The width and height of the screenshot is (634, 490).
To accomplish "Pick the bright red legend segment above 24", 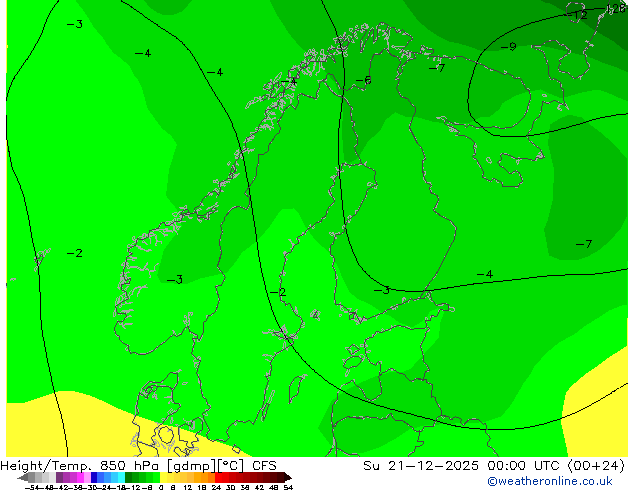I will (x=218, y=477).
